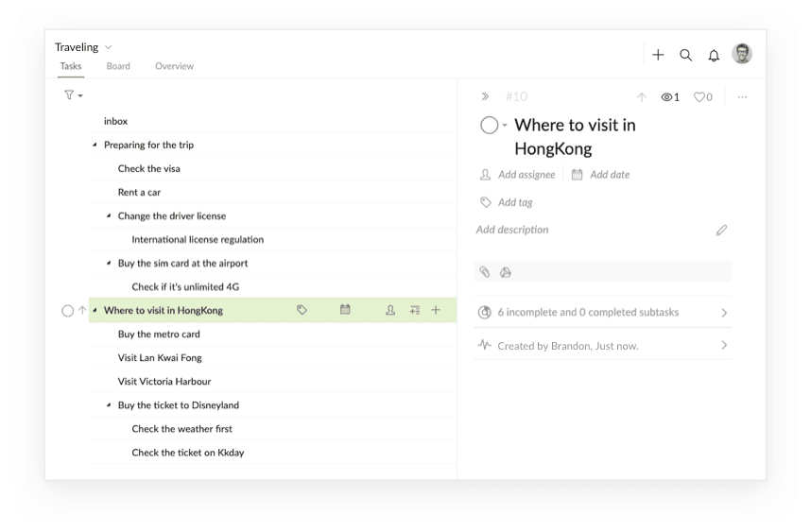811x532 pixels.
Task: Select Check the visa task
Action: (x=272, y=168)
